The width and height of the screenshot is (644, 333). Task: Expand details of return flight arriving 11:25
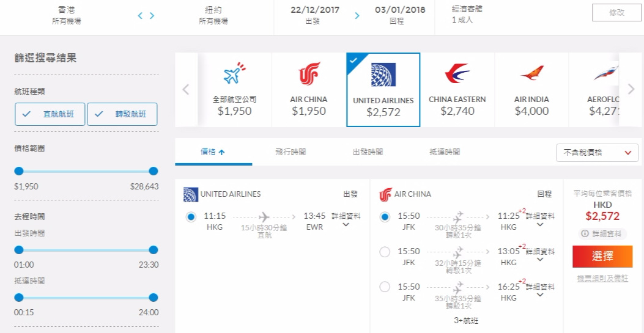540,220
